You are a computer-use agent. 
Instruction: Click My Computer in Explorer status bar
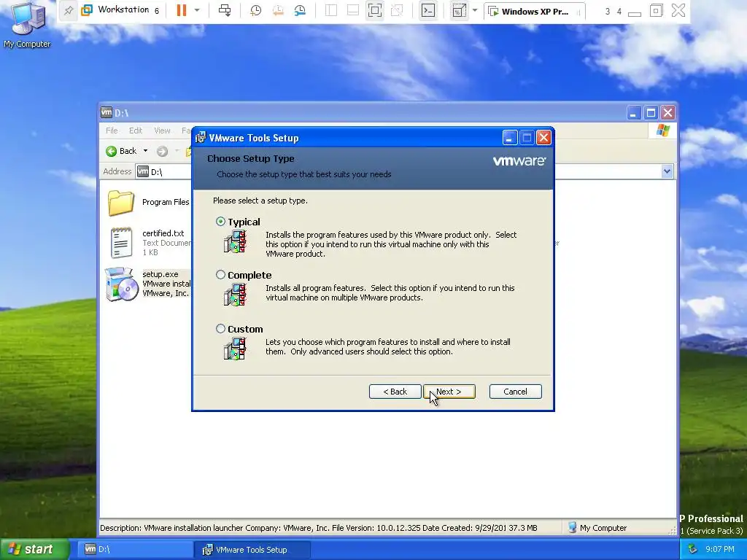point(597,528)
